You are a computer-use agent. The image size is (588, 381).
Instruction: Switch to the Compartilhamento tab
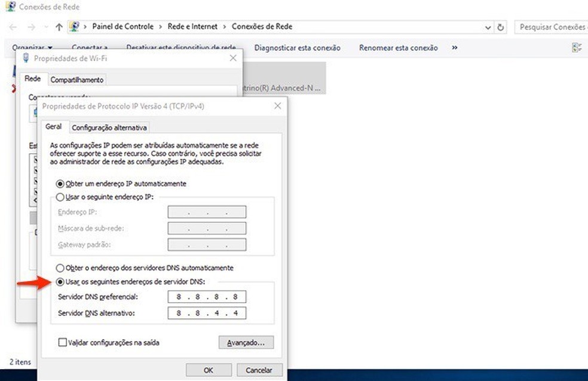tap(77, 79)
